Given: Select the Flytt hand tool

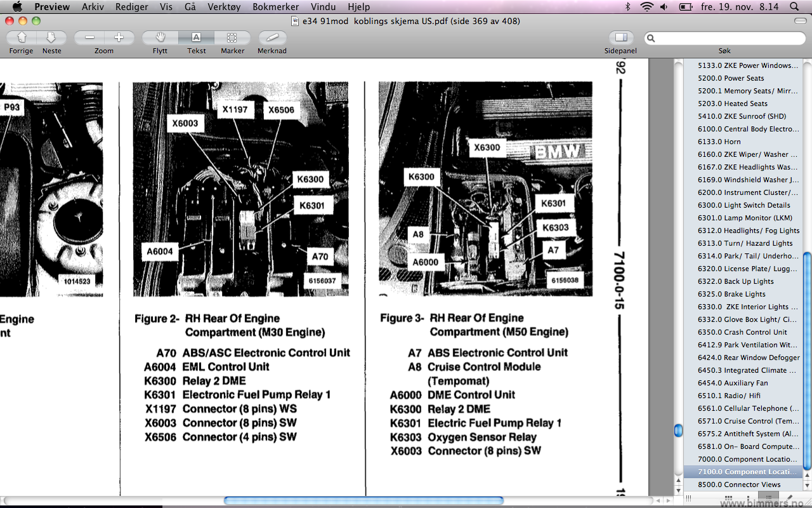Looking at the screenshot, I should pos(160,38).
